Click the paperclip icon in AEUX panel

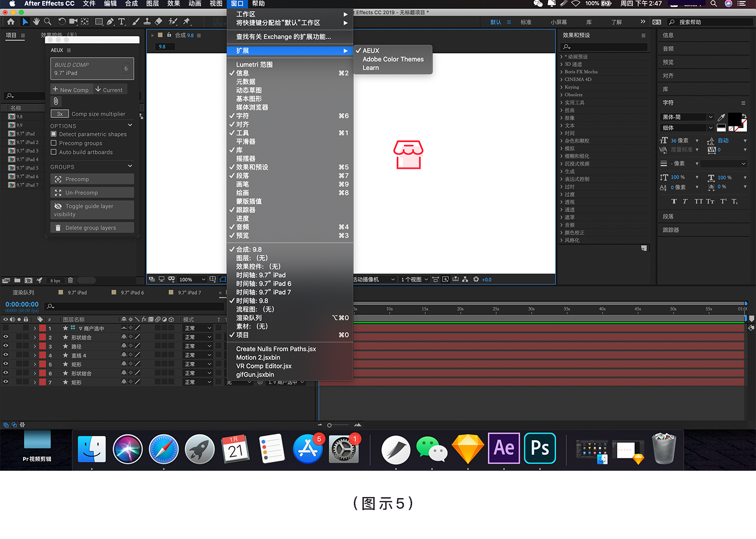click(56, 101)
